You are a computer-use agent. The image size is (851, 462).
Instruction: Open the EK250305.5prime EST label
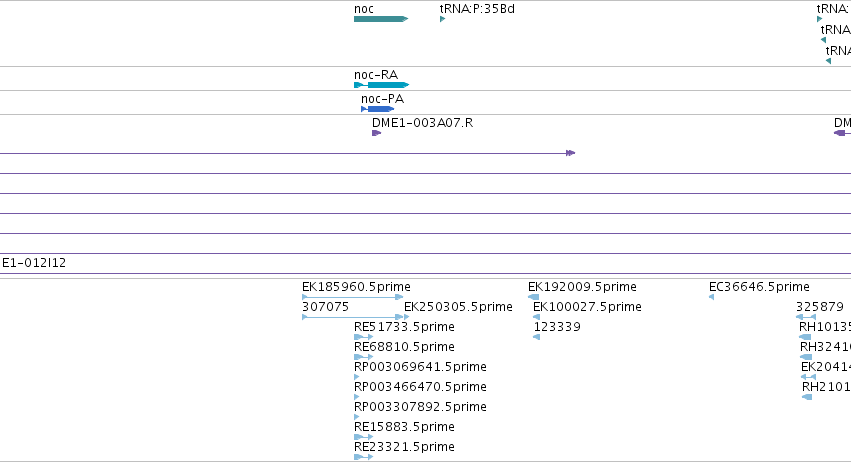458,307
